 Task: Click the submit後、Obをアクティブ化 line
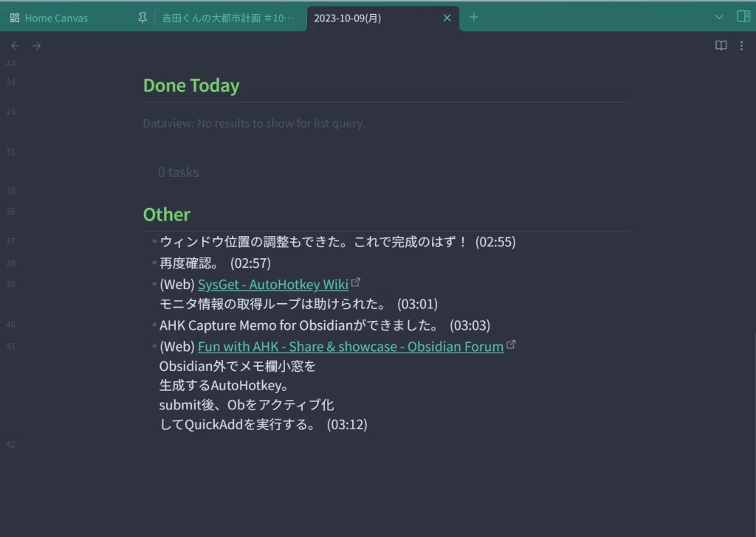point(247,404)
